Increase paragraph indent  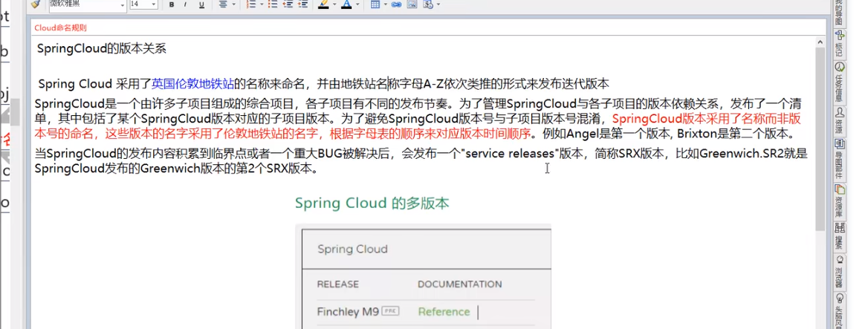302,4
